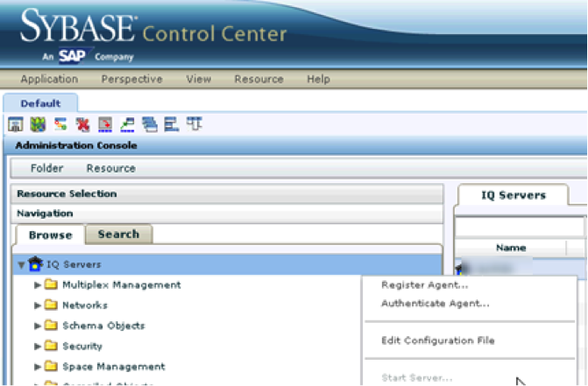Select the Space Management tree label
The height and width of the screenshot is (386, 588).
pos(114,366)
